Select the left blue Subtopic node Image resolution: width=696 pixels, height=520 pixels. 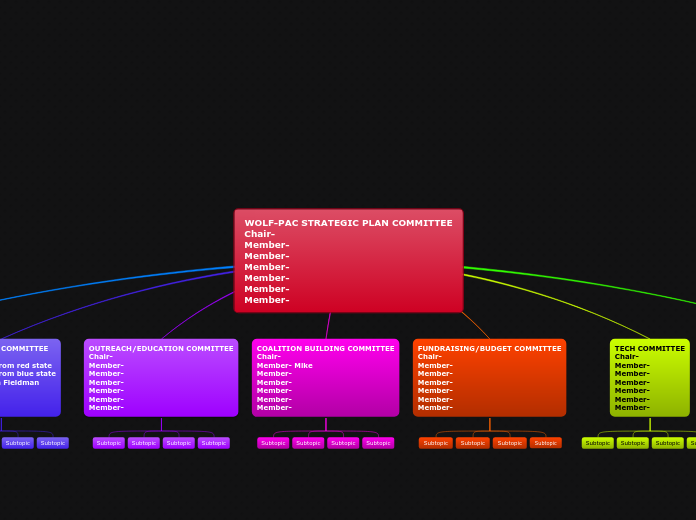(18, 443)
